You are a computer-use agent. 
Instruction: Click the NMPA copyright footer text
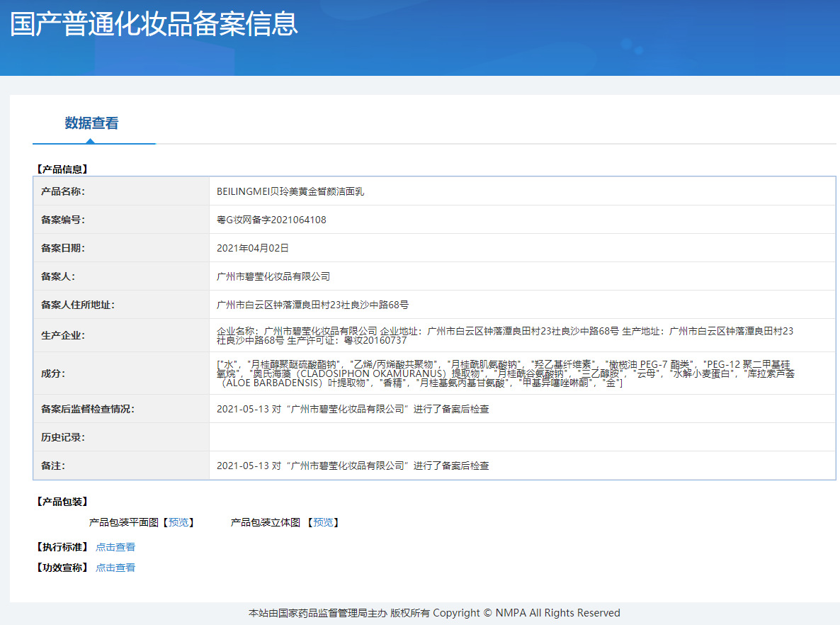tap(434, 613)
